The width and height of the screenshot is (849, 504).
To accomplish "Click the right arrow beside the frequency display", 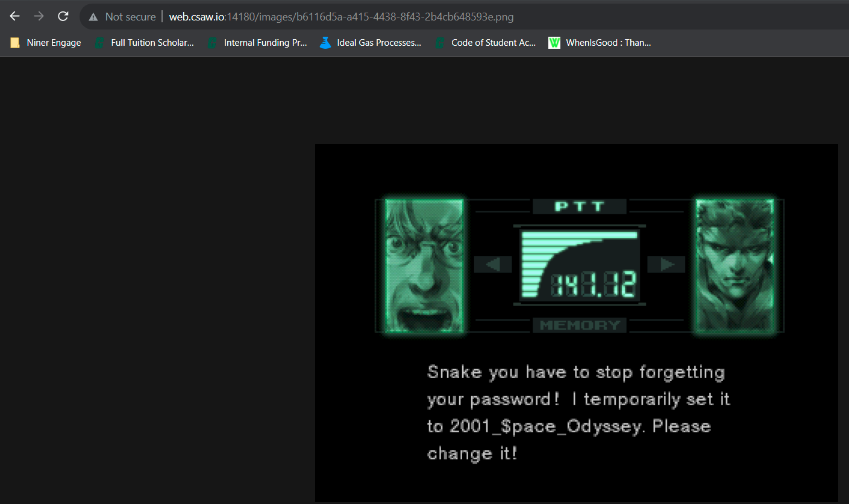I will click(x=666, y=264).
